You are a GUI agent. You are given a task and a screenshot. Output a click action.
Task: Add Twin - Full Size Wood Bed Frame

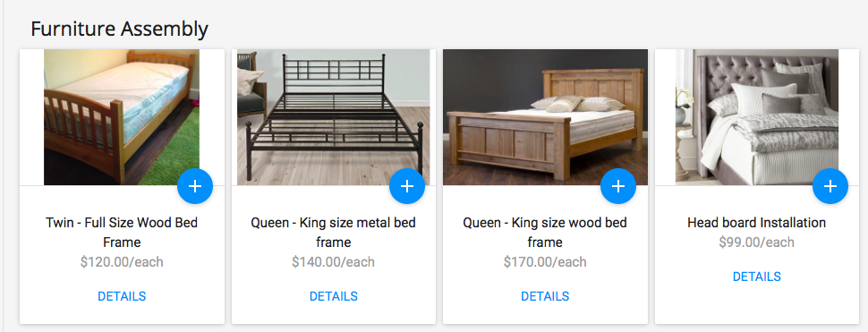(x=195, y=186)
